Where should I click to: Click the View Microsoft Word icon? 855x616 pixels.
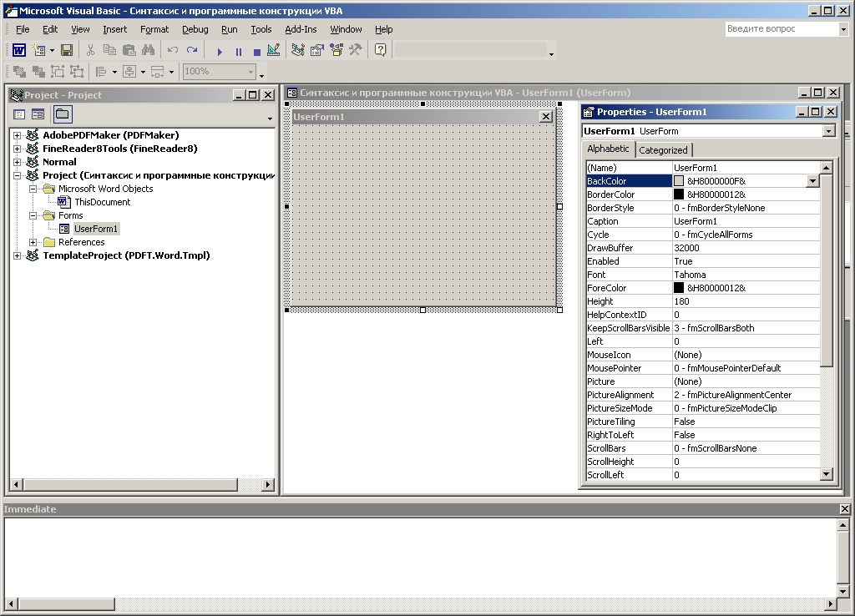coord(19,51)
